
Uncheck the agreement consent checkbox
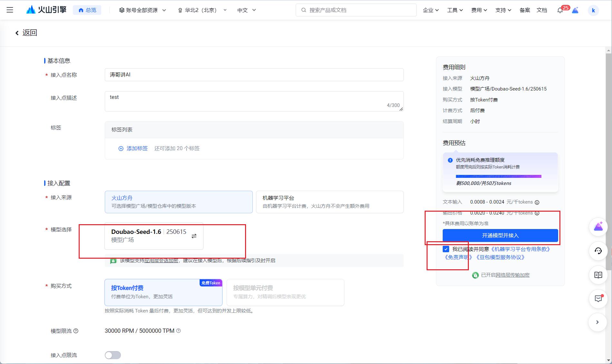coord(446,249)
